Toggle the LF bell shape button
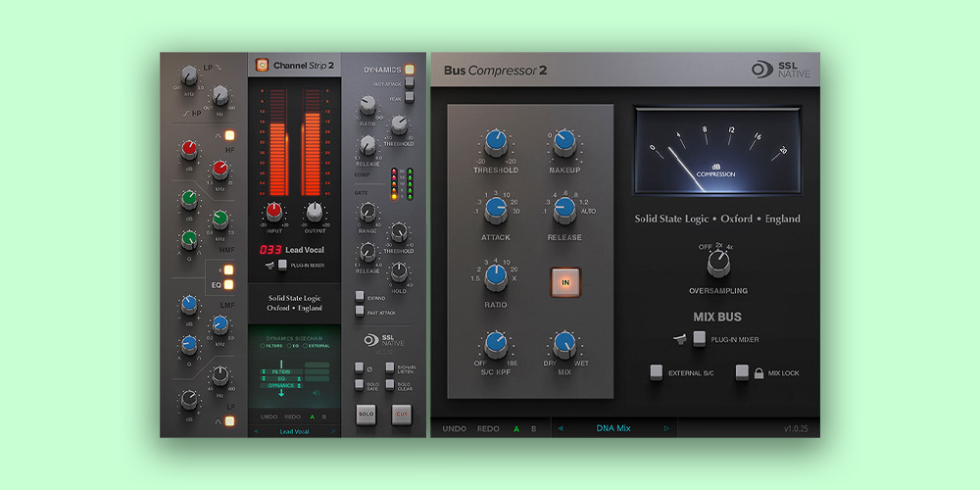The width and height of the screenshot is (980, 490). (x=229, y=420)
